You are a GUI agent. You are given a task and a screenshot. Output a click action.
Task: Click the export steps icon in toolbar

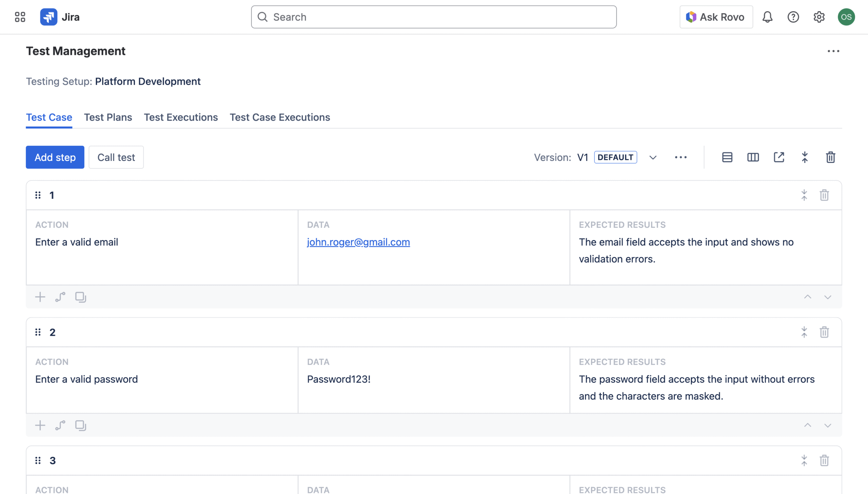coord(779,158)
